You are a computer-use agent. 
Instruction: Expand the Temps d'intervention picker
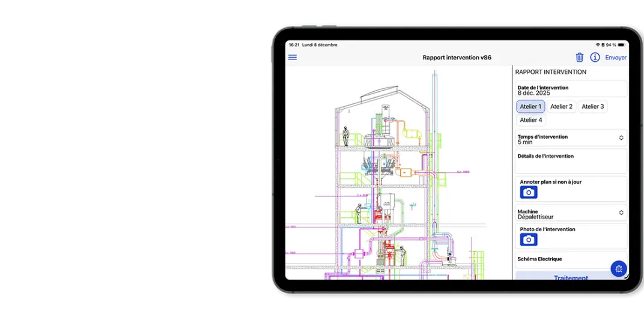pyautogui.click(x=571, y=139)
